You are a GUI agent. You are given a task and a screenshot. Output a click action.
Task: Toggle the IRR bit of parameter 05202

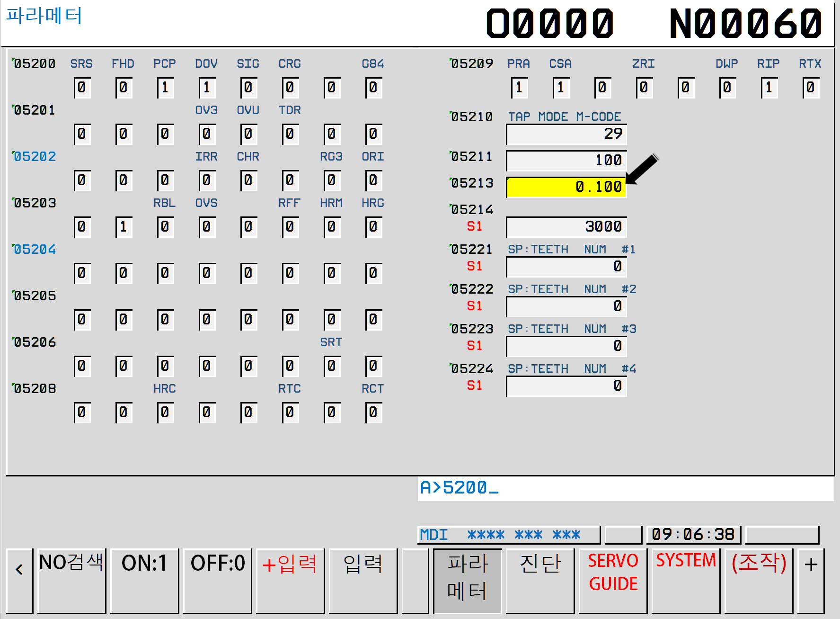207,180
